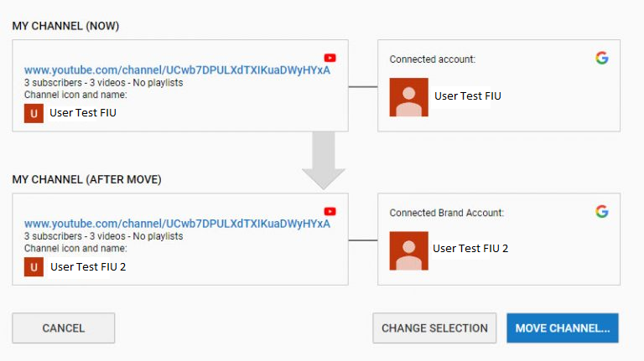Click the YouTube icon in the after-move channel card

click(x=330, y=211)
